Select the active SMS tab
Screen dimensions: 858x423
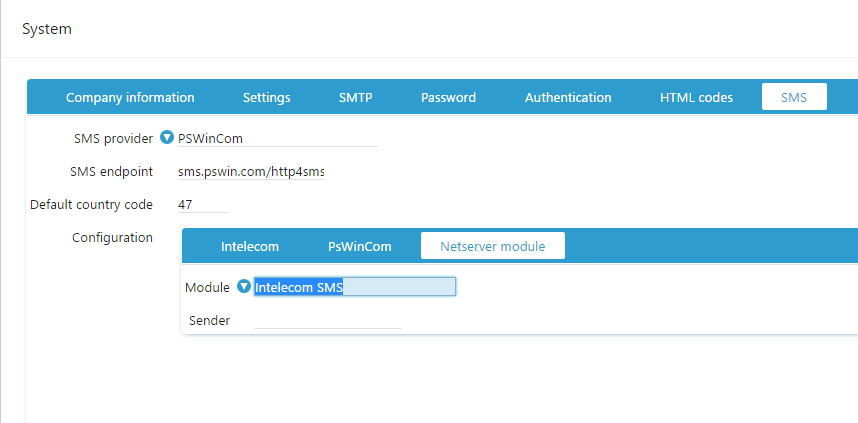(794, 97)
